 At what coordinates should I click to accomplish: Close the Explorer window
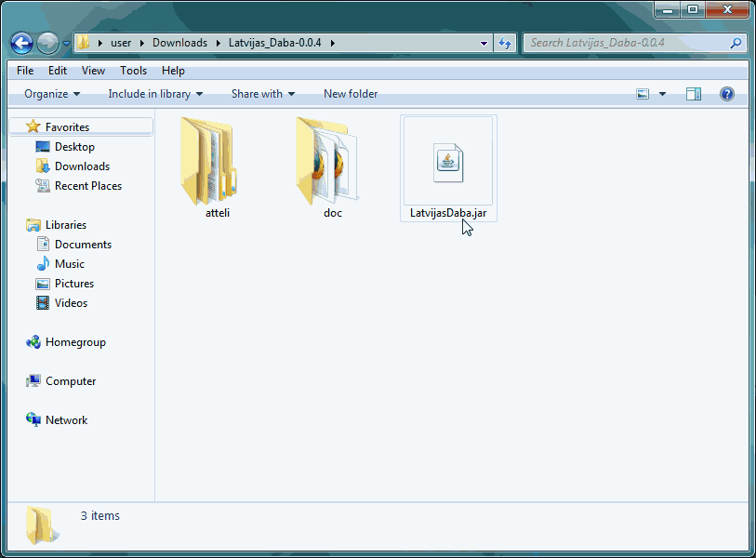727,9
